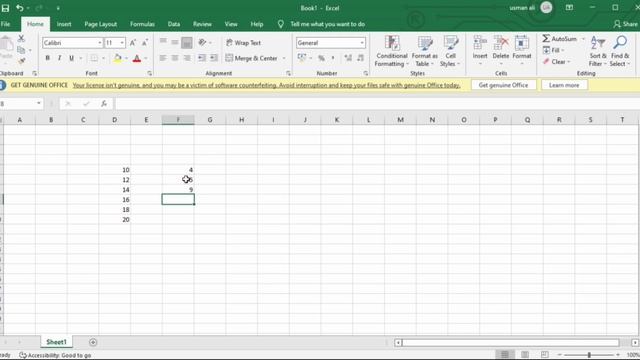Switch to the Page Layout tab
Viewport: 640px width, 360px height.
100,24
